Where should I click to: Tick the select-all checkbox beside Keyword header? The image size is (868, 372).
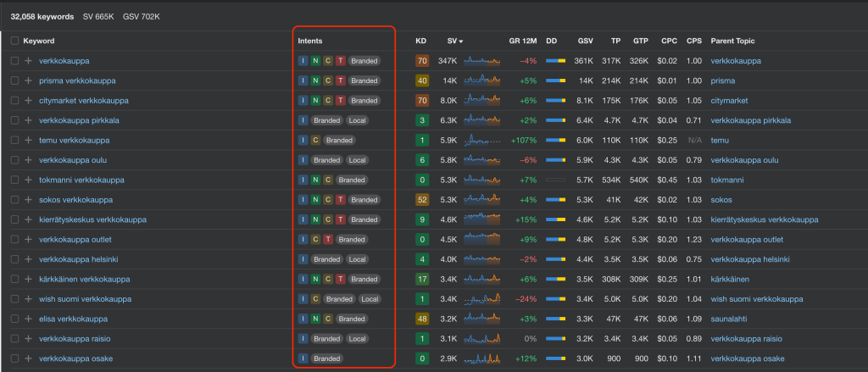pos(15,41)
